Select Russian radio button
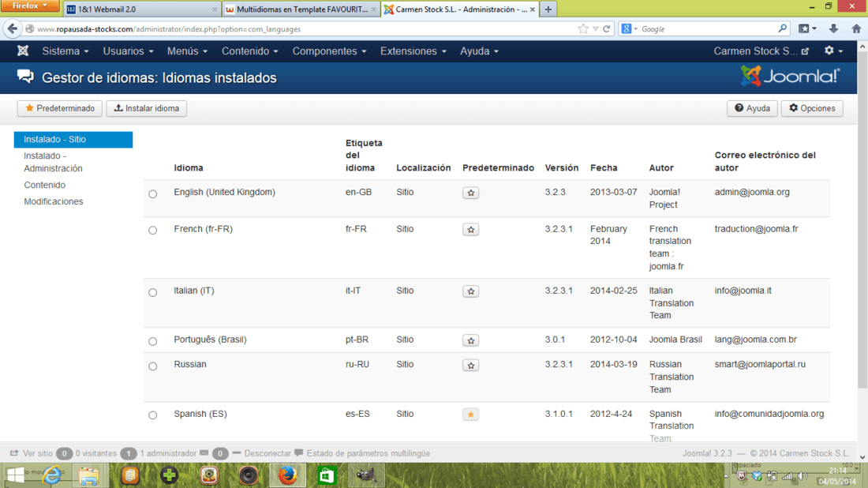 (153, 366)
